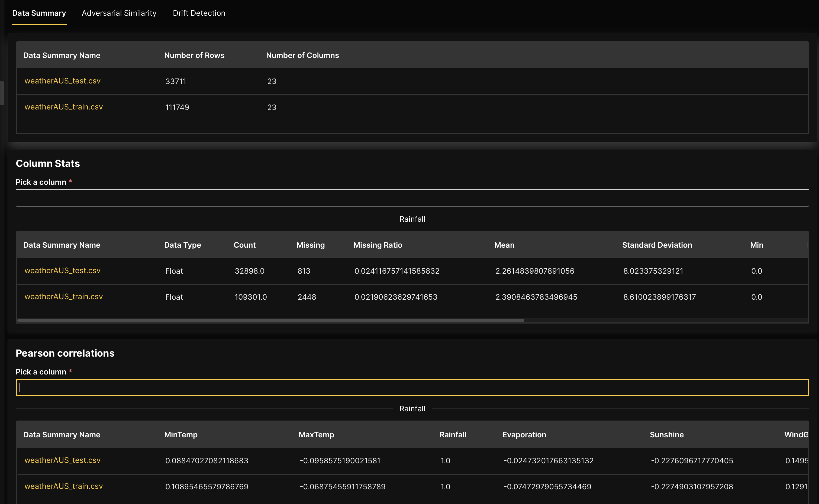Open the Drift Detection tab
Screen dimensions: 819x504
[199, 13]
